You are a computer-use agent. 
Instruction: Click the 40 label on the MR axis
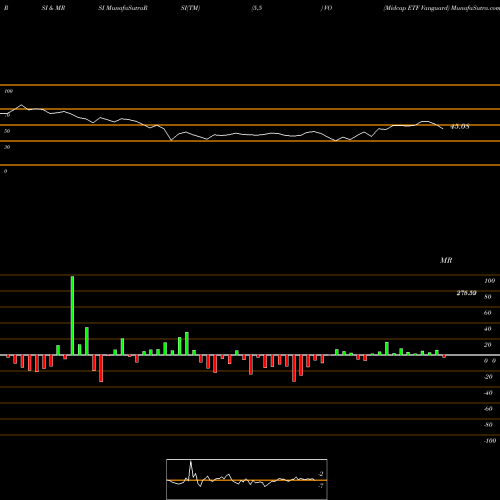488,329
